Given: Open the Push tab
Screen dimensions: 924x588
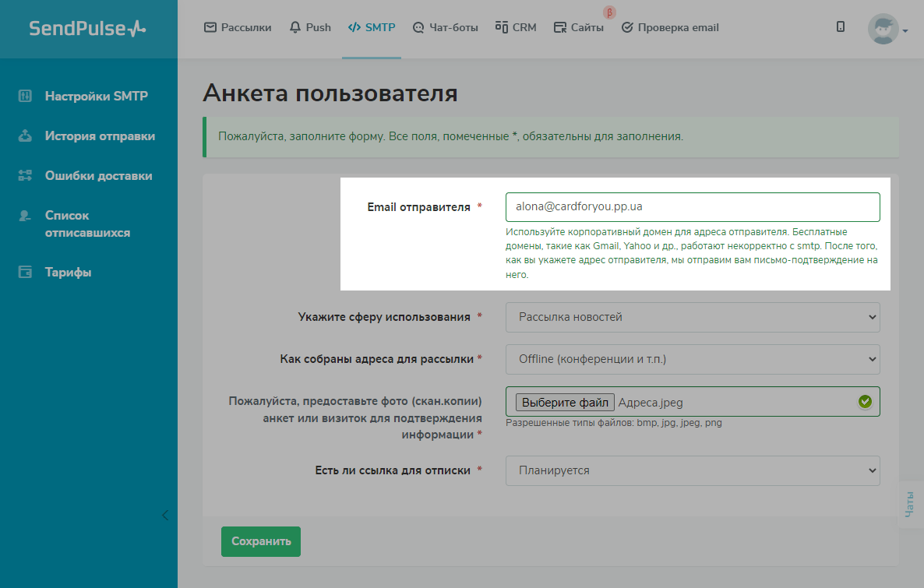Looking at the screenshot, I should click(310, 28).
